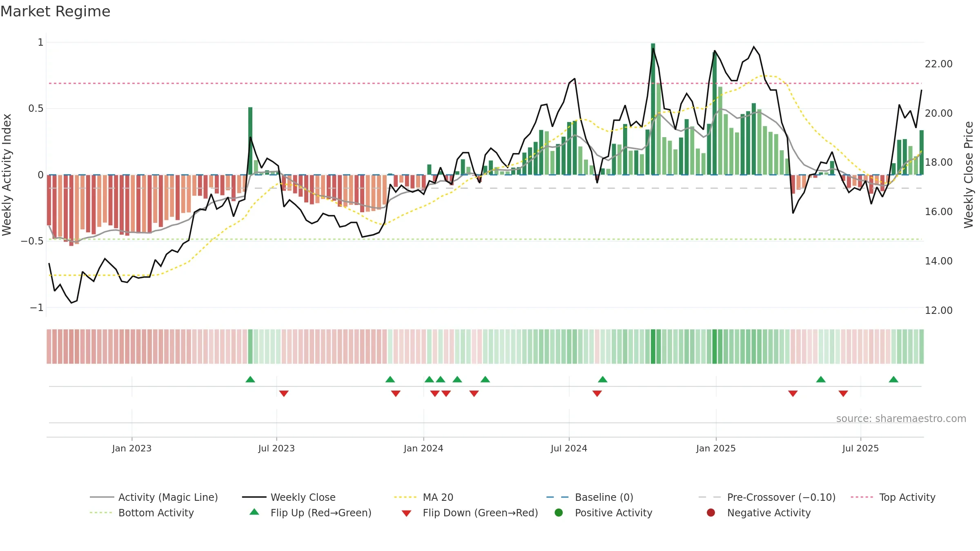Click the 18.00 price axis tick
This screenshot has height=551, width=980.
click(x=939, y=162)
